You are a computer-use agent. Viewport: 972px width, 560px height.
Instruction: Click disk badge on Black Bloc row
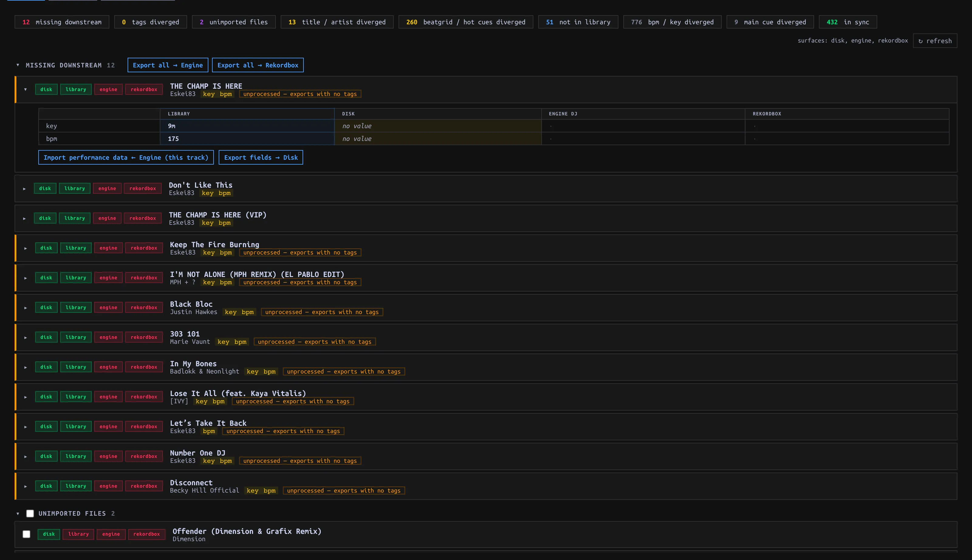46,307
